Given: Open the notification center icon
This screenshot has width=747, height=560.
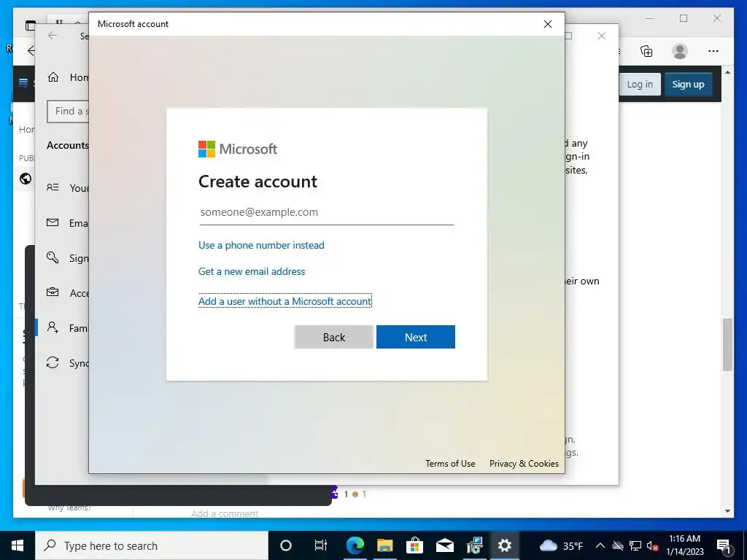Looking at the screenshot, I should pos(723,545).
